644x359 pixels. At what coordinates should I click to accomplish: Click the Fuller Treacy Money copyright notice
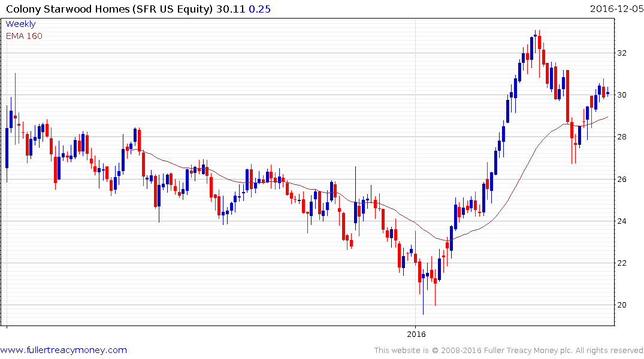click(509, 351)
